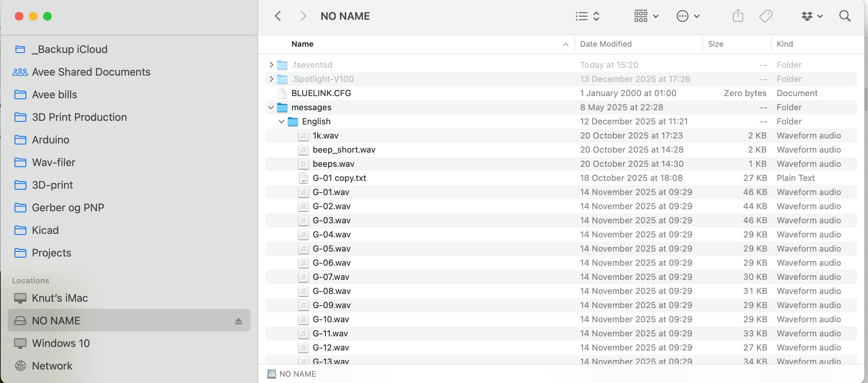Image resolution: width=868 pixels, height=383 pixels.
Task: Sort by the Size column header
Action: coord(715,44)
